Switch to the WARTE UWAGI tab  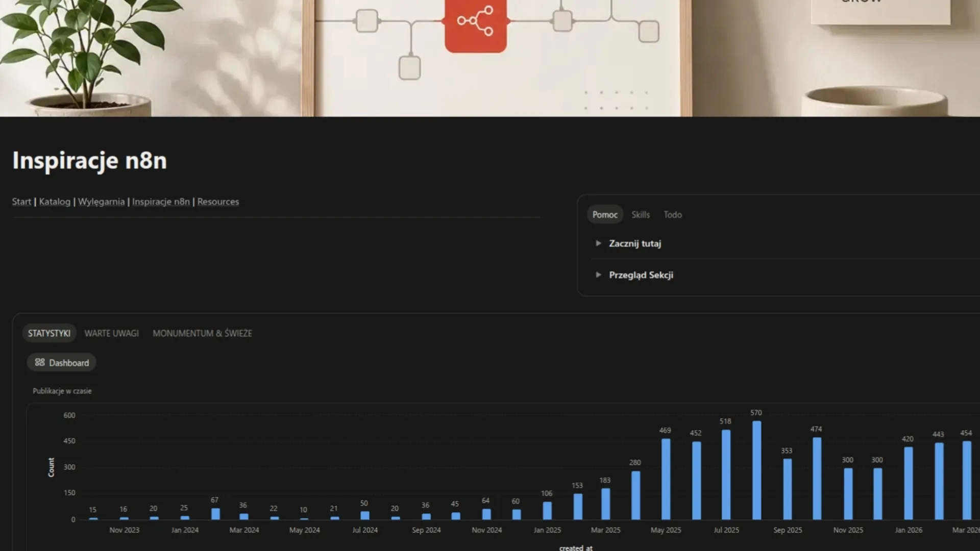coord(111,333)
